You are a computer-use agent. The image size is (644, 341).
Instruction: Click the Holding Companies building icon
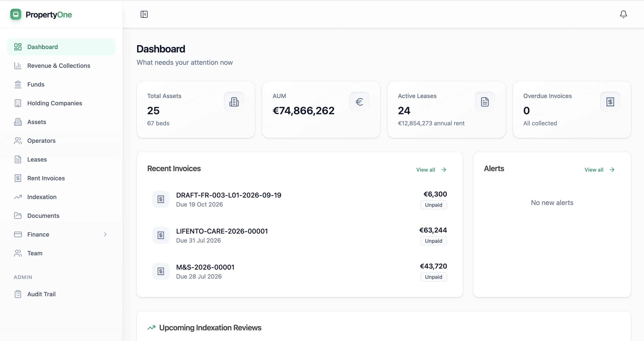(x=18, y=103)
